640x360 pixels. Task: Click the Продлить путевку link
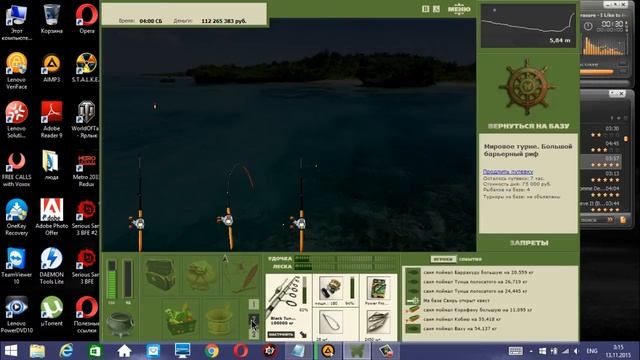point(508,172)
